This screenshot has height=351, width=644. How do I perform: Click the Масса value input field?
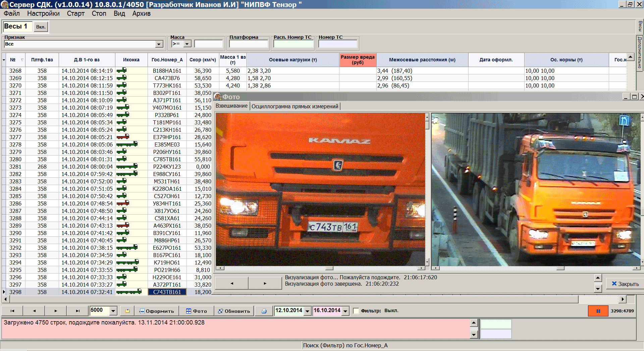[209, 44]
